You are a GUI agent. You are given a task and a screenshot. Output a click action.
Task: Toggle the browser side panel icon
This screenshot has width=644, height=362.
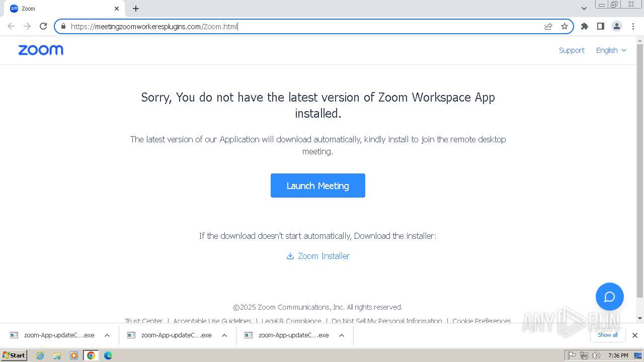pos(600,26)
